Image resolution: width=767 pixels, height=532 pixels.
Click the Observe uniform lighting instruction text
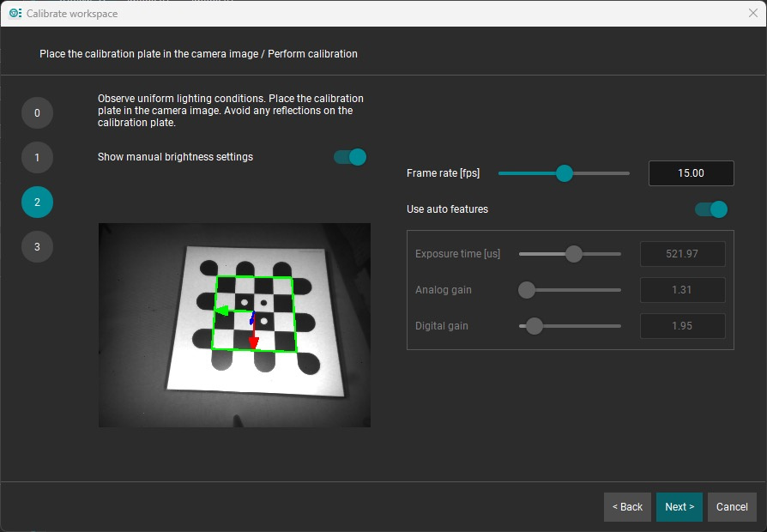(231, 111)
